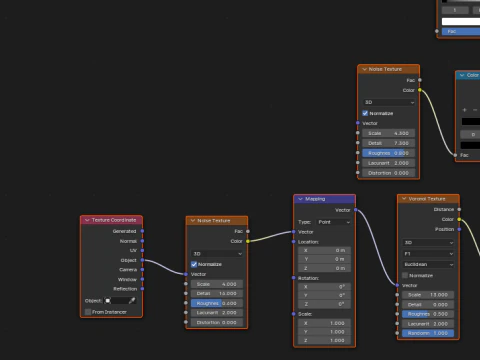Screen dimensions: 480x360
Task: Click the plus icon on the Color Ramp node
Action: [x=464, y=110]
